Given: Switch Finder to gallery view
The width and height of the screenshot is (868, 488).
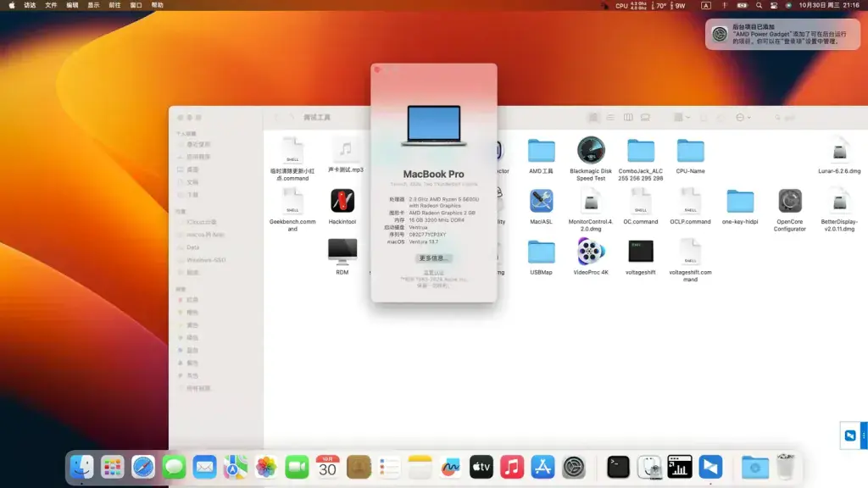Looking at the screenshot, I should (x=645, y=117).
